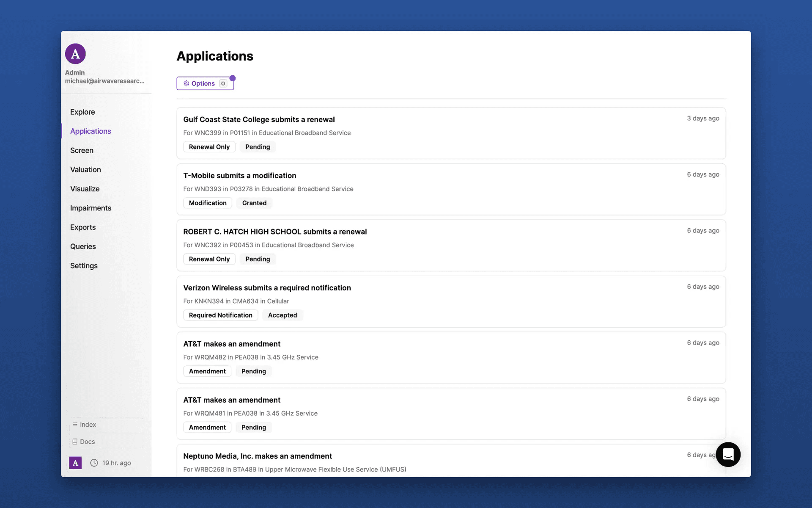Open the Impairments section

(91, 208)
